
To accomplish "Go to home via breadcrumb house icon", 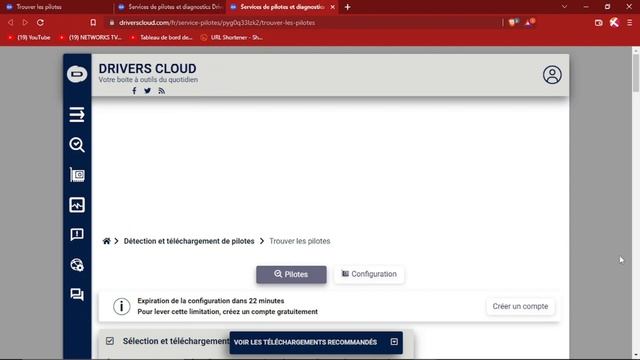I will (107, 241).
